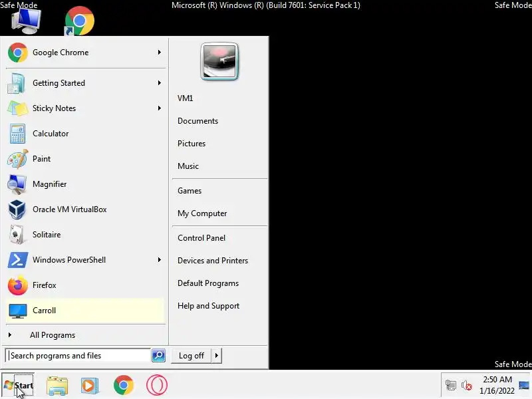Launch Opera browser from taskbar
Image resolution: width=532 pixels, height=399 pixels.
click(x=157, y=385)
